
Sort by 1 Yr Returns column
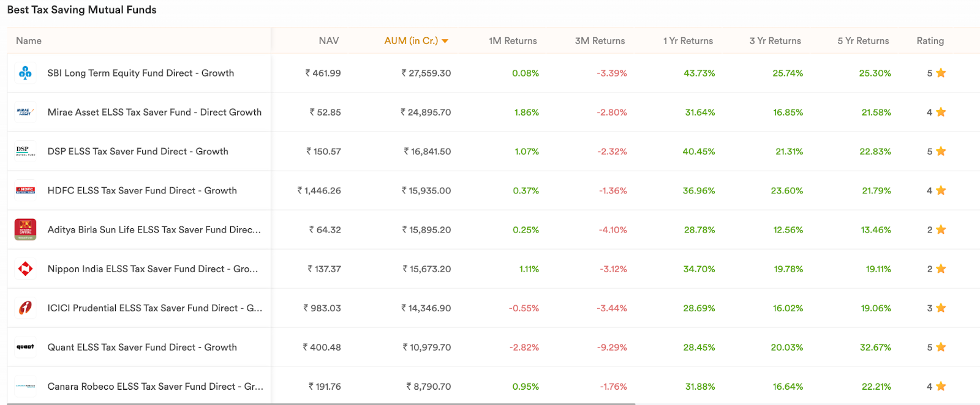click(688, 41)
